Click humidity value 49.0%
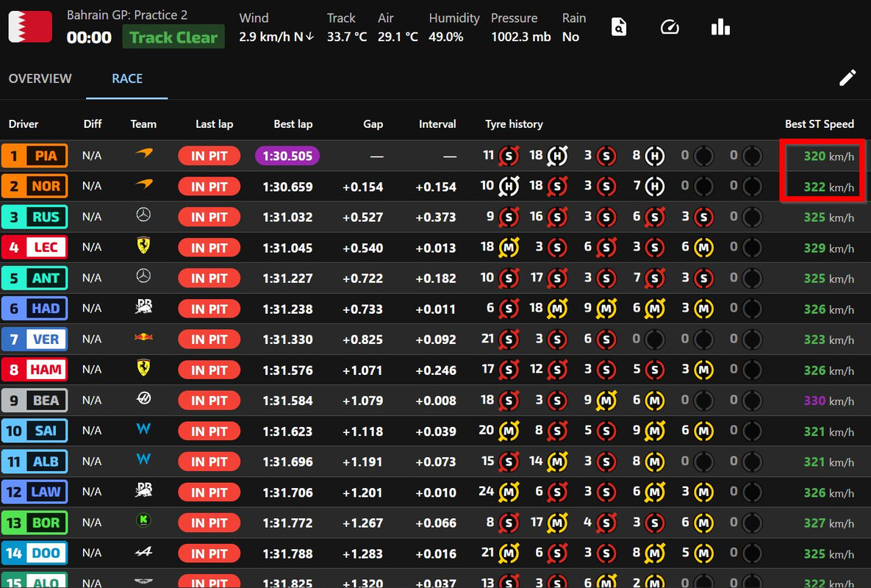This screenshot has width=871, height=588. (445, 37)
